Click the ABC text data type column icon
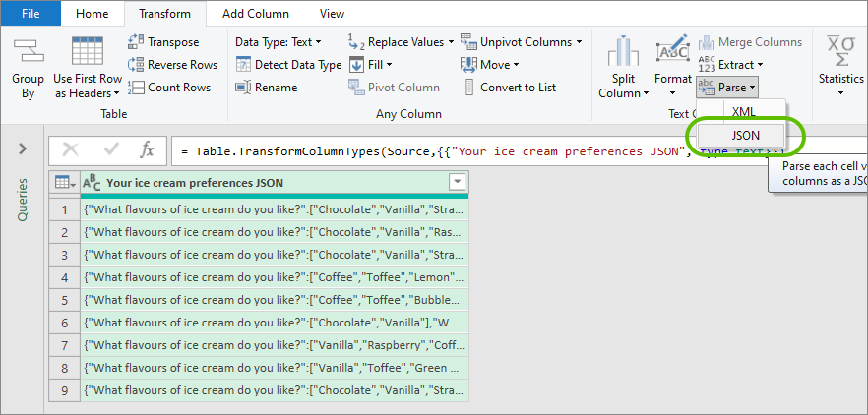868x415 pixels. (92, 183)
